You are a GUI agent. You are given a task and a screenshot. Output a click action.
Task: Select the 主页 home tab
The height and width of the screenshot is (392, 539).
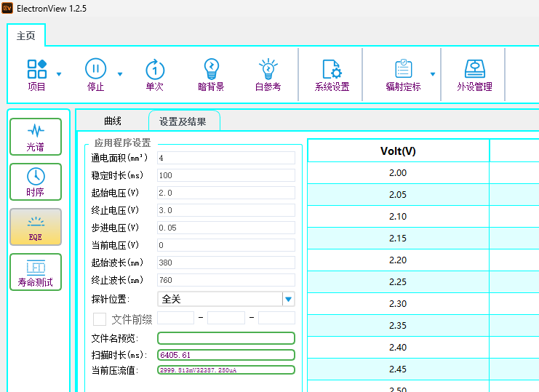pyautogui.click(x=26, y=36)
